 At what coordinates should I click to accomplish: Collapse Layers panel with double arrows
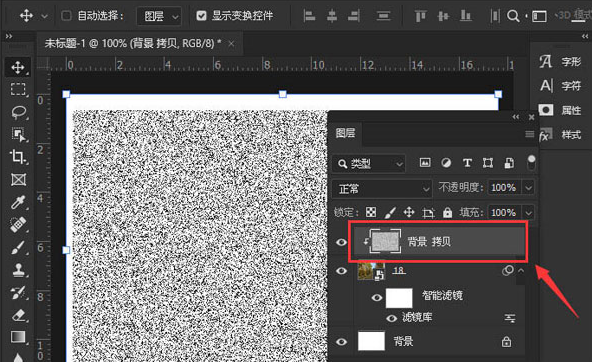[516, 117]
